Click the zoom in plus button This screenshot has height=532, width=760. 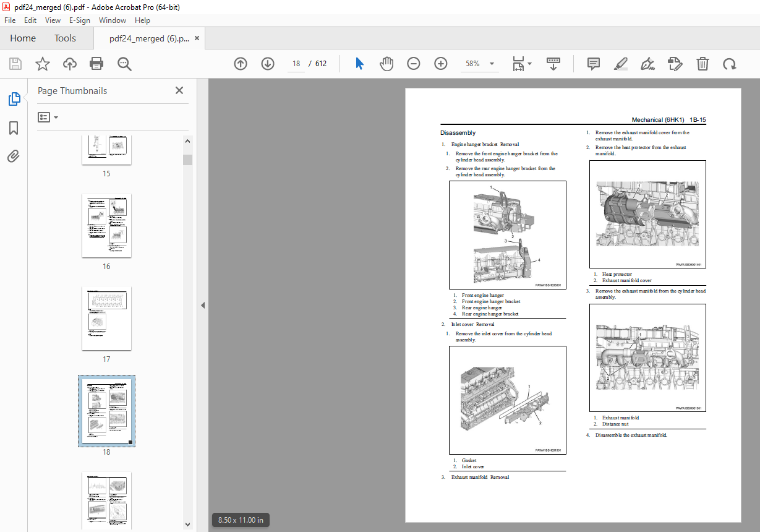440,64
